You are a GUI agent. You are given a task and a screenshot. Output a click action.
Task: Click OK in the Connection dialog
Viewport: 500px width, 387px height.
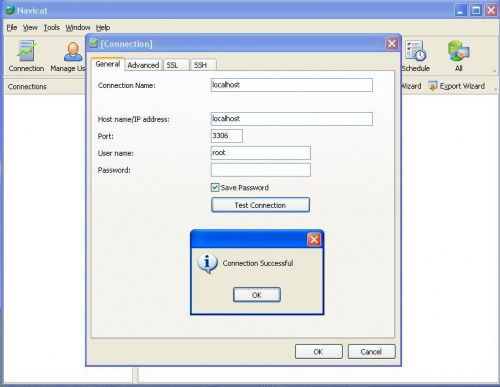click(319, 352)
